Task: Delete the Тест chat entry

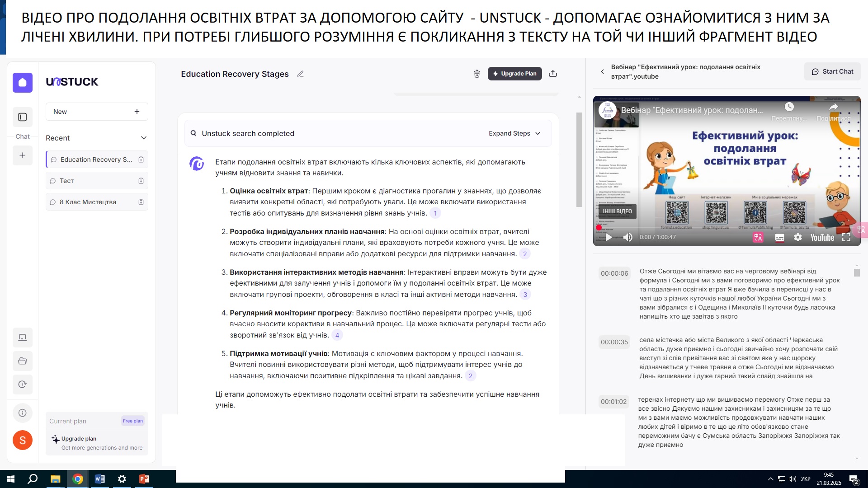Action: point(141,181)
